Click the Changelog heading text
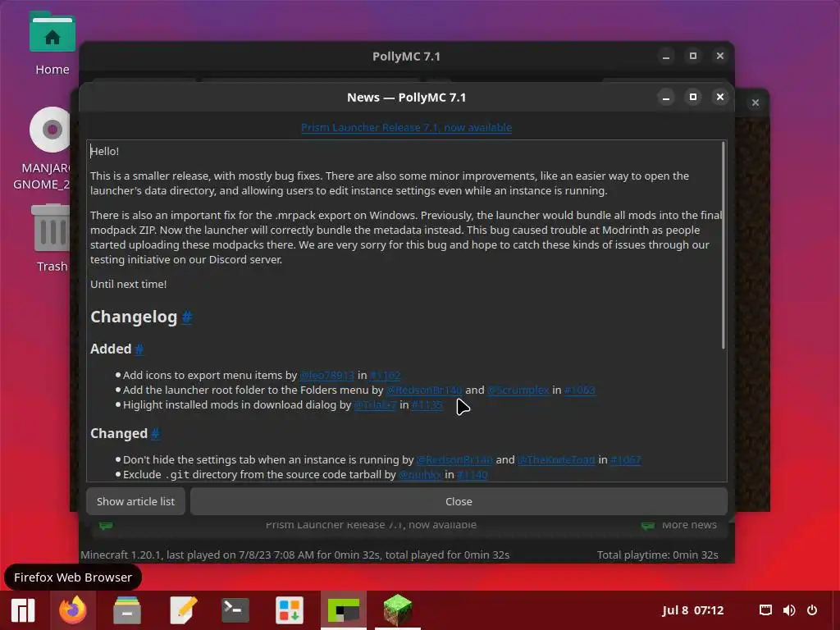The width and height of the screenshot is (840, 630). pos(134,317)
